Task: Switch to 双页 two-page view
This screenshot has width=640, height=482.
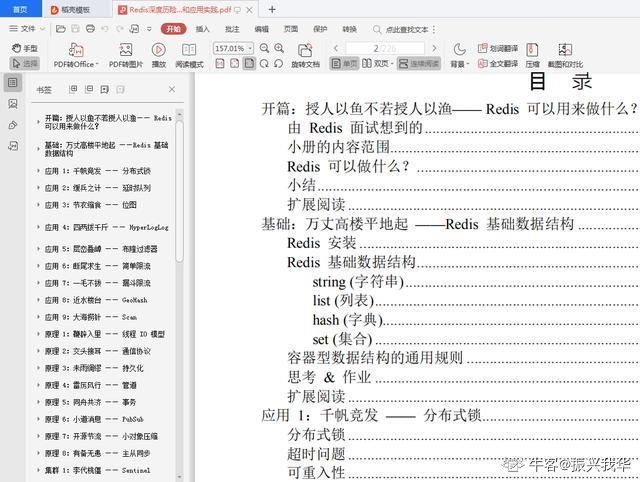Action: [x=377, y=63]
